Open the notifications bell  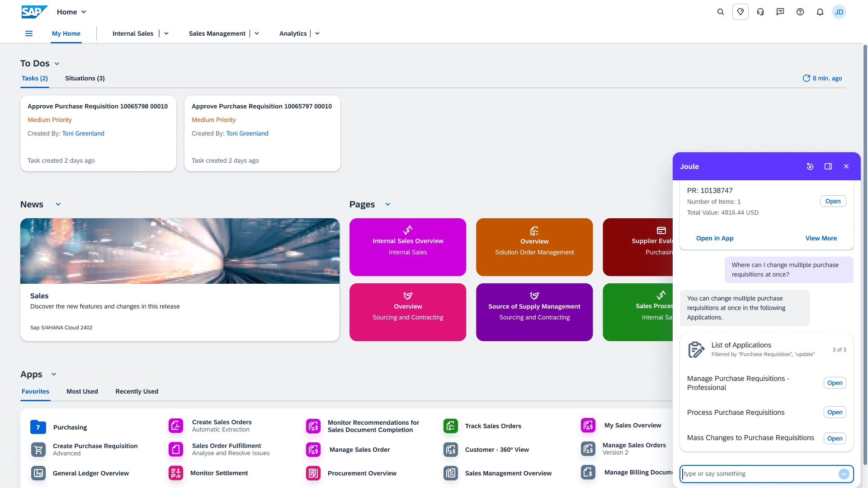pyautogui.click(x=820, y=12)
